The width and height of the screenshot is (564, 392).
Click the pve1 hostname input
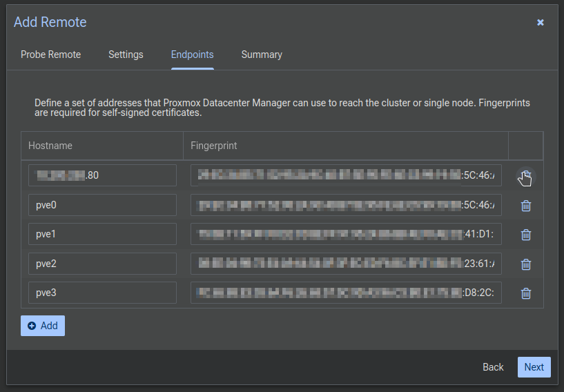[x=102, y=234]
